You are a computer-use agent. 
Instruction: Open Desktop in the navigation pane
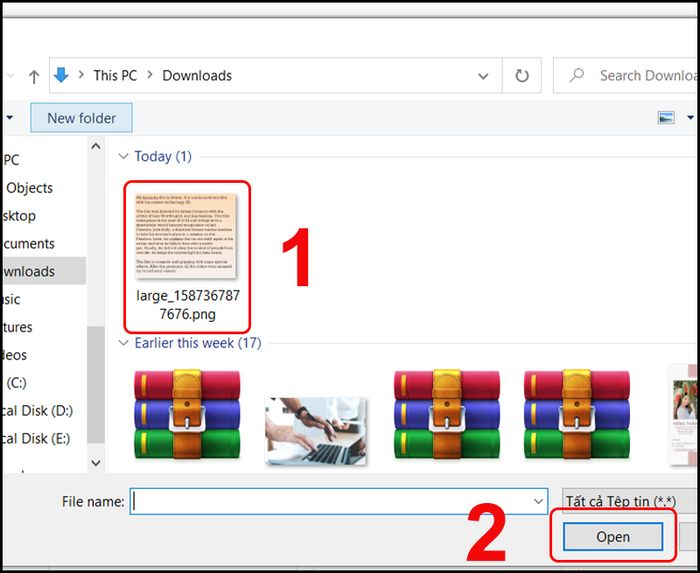pyautogui.click(x=18, y=216)
